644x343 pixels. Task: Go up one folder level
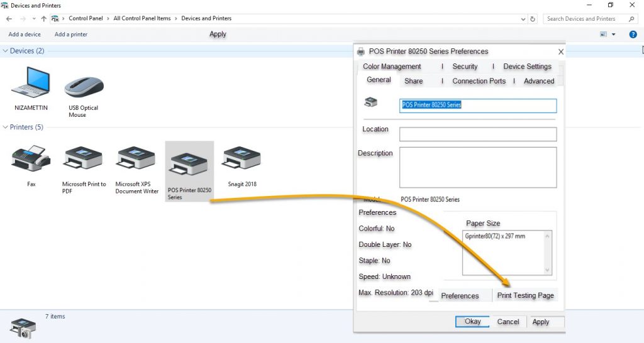pyautogui.click(x=43, y=19)
